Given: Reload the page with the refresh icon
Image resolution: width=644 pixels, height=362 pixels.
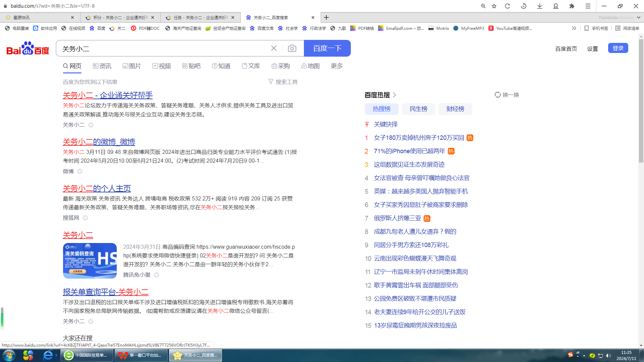Looking at the screenshot, I should pos(507,6).
